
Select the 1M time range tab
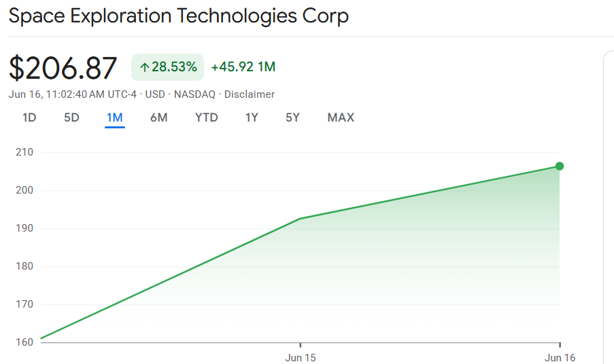[115, 117]
